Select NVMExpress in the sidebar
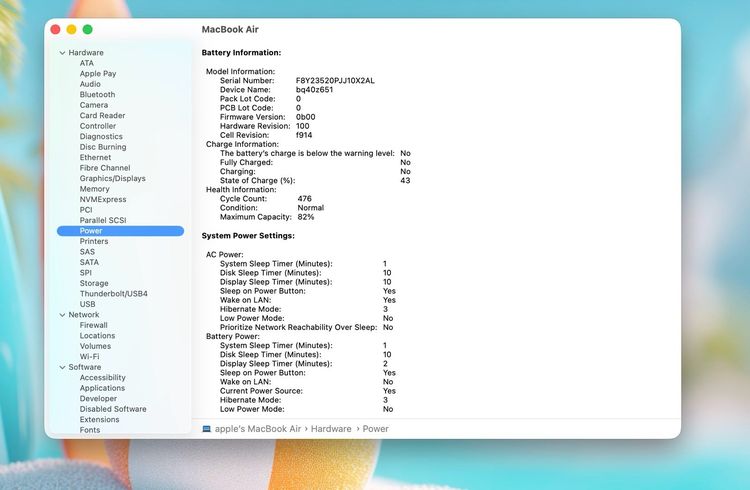The width and height of the screenshot is (750, 490). point(103,200)
